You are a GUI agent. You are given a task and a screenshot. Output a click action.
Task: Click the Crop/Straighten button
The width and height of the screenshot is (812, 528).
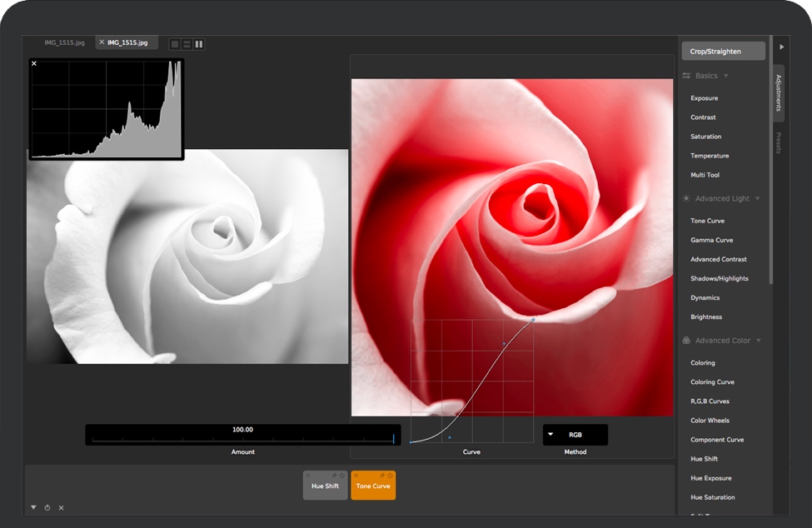pos(723,52)
